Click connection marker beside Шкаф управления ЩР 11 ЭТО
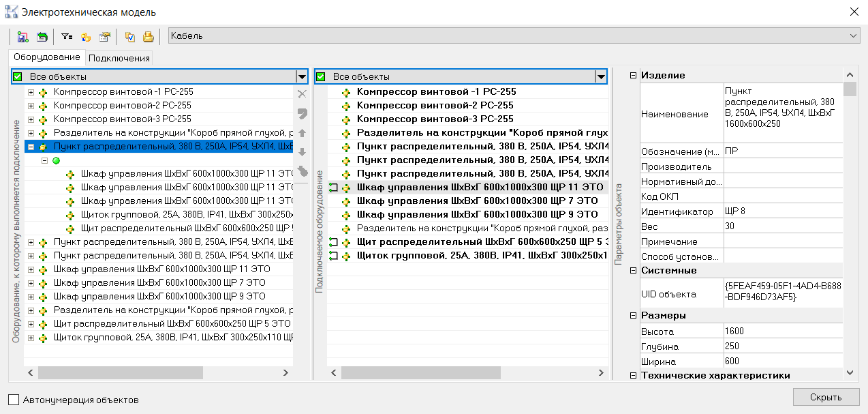 pos(333,187)
